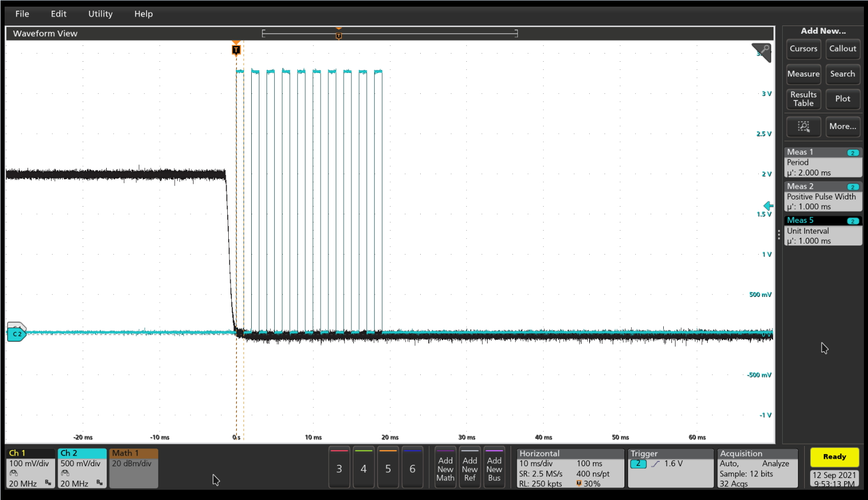Open the Measure dialog
The width and height of the screenshot is (868, 500).
point(803,74)
